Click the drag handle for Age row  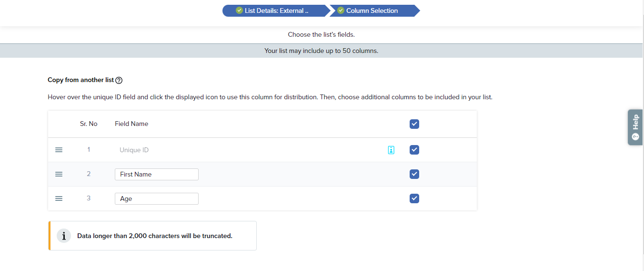(59, 198)
